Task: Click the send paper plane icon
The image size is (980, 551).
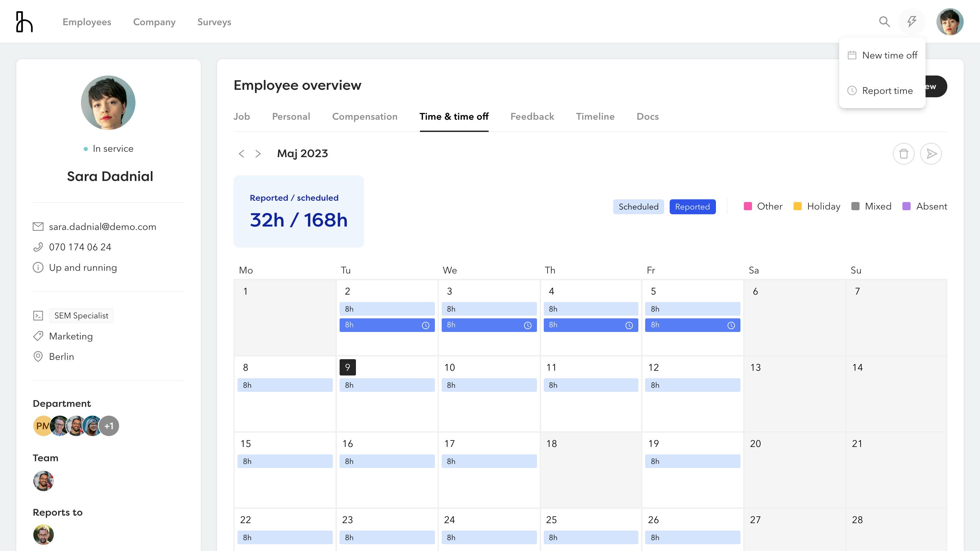Action: [x=931, y=154]
